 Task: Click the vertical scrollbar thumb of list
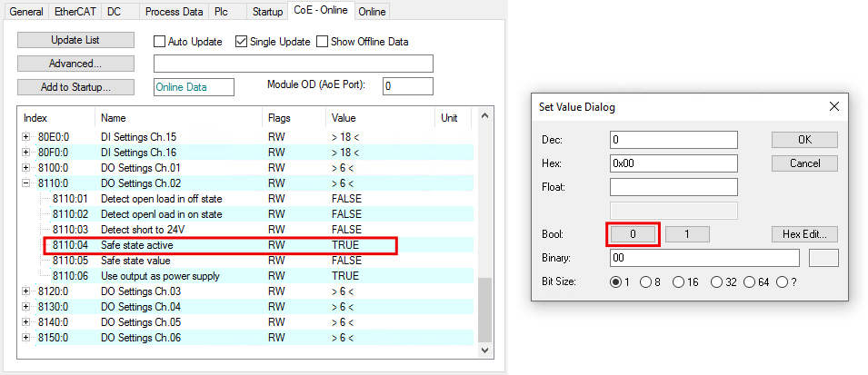point(485,310)
